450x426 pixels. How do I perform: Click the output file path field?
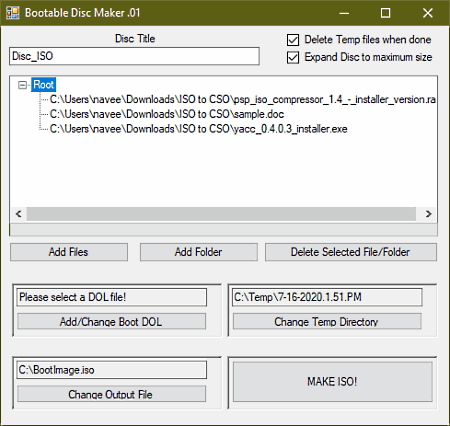click(112, 370)
